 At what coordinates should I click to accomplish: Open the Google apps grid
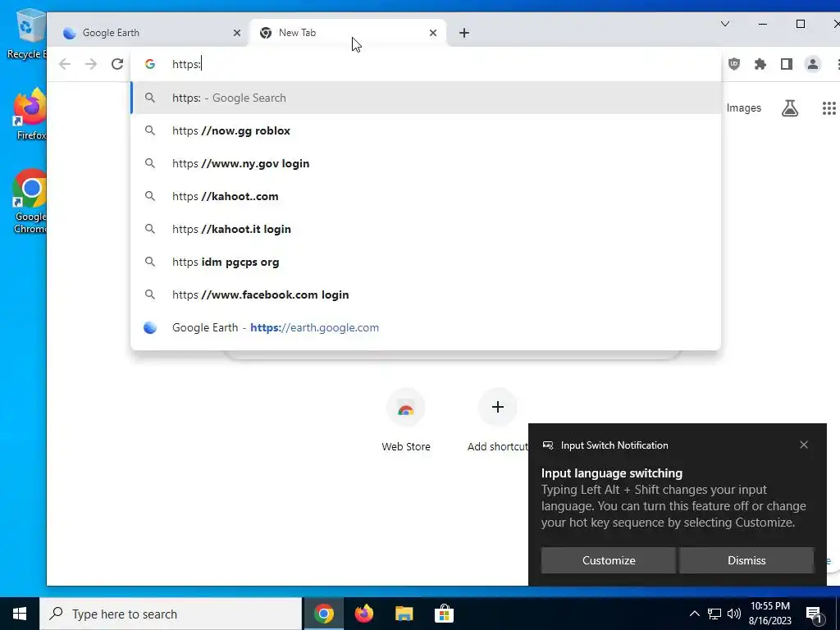829,107
